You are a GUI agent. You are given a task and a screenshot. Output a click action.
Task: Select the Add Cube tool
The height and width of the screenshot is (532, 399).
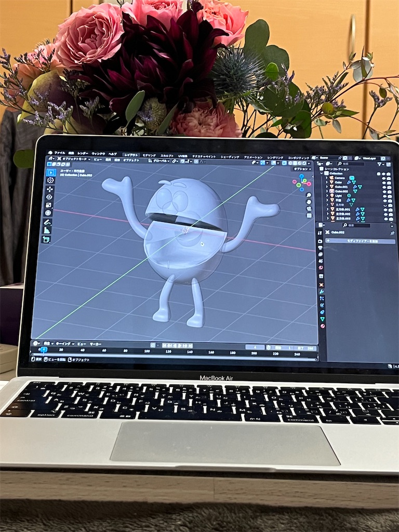(46, 239)
